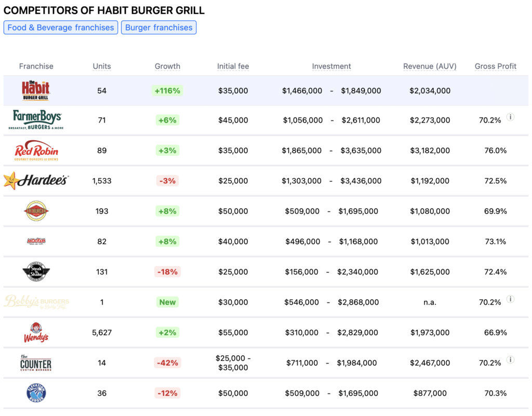Select the Steak 'n Shake logo
Image resolution: width=532 pixels, height=416 pixels.
pos(36,272)
